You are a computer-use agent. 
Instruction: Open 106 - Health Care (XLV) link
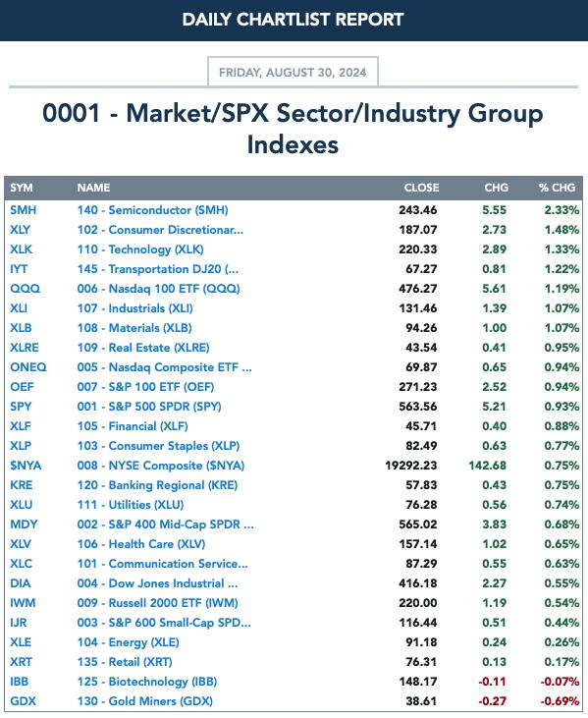[x=141, y=544]
